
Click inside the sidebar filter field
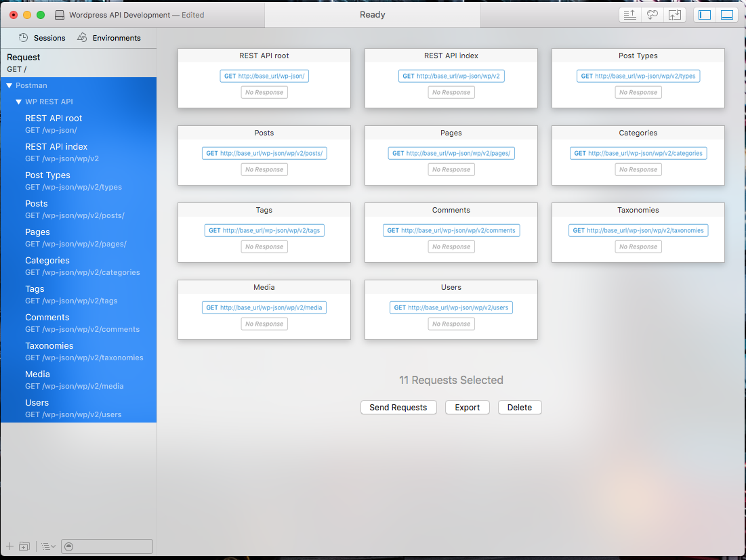coord(107,546)
